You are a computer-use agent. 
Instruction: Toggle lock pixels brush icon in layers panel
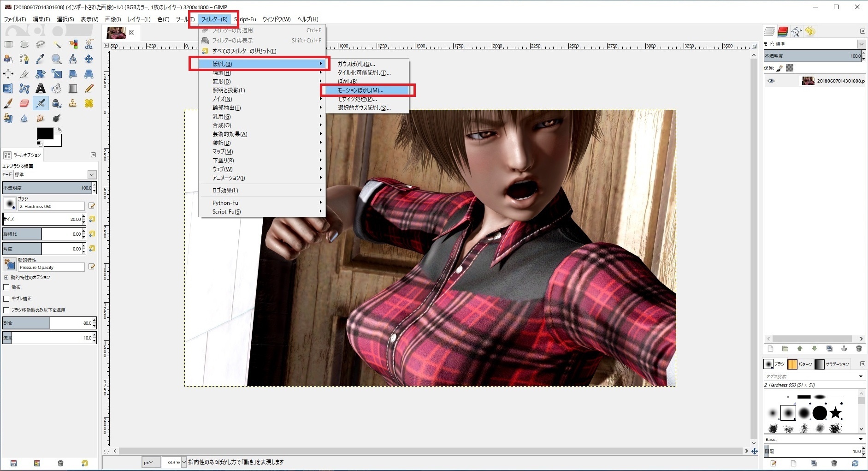click(780, 68)
